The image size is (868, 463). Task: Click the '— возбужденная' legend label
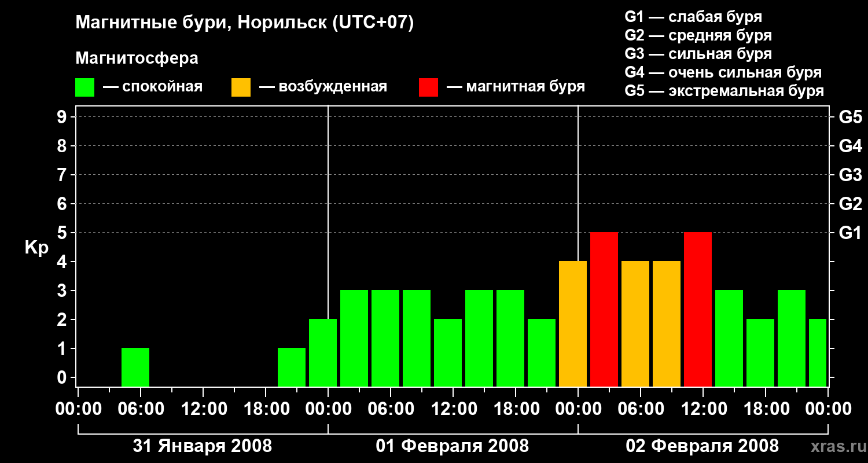[x=323, y=87]
